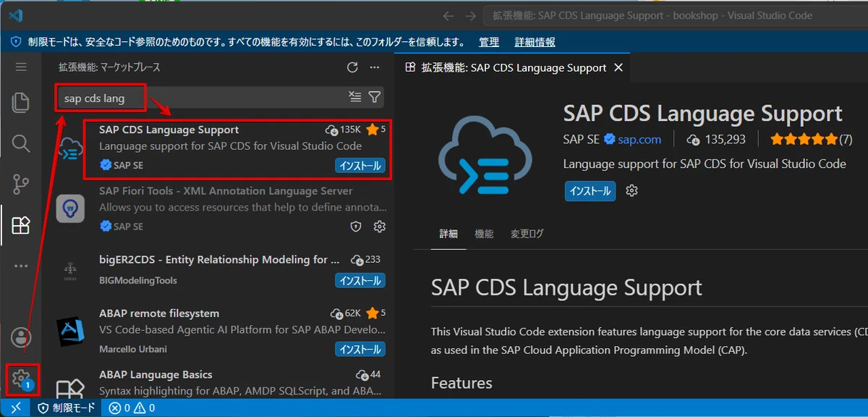Open the gear settings for SAP Fiori Tools extension
Viewport: 868px width, 417px height.
pyautogui.click(x=379, y=227)
